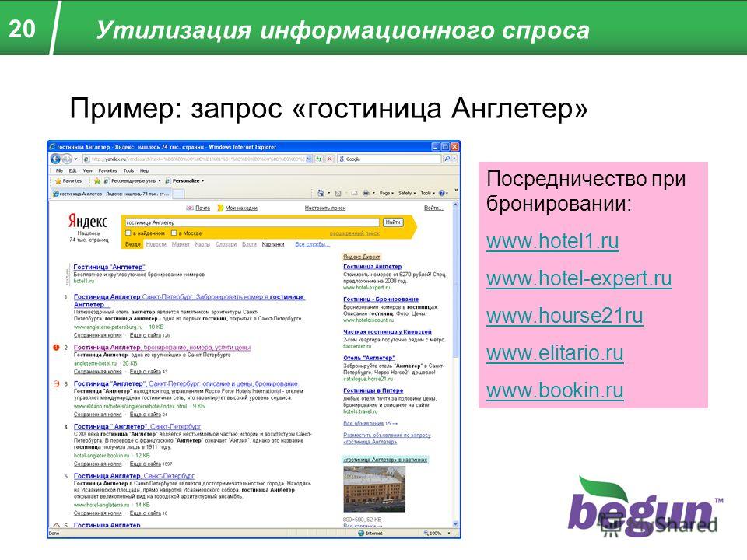Viewport: 747px width, 560px height.
Task: Click the magnifier search icon beside Google box
Action: (x=447, y=159)
